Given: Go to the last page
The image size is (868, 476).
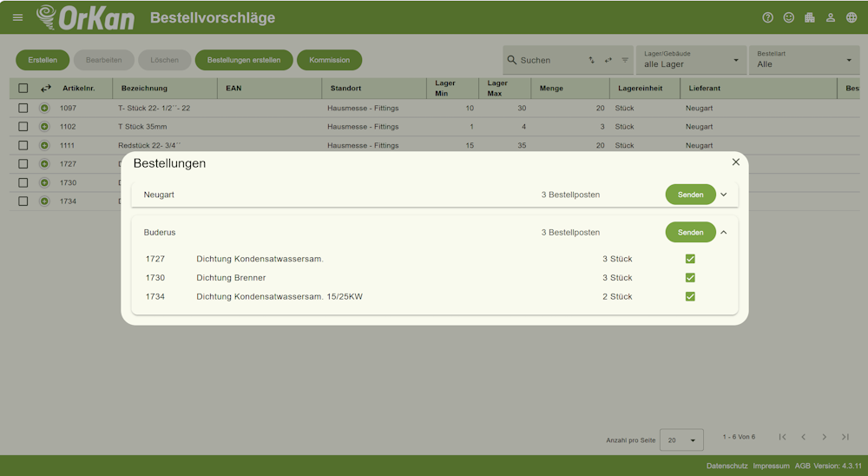Looking at the screenshot, I should pos(845,437).
